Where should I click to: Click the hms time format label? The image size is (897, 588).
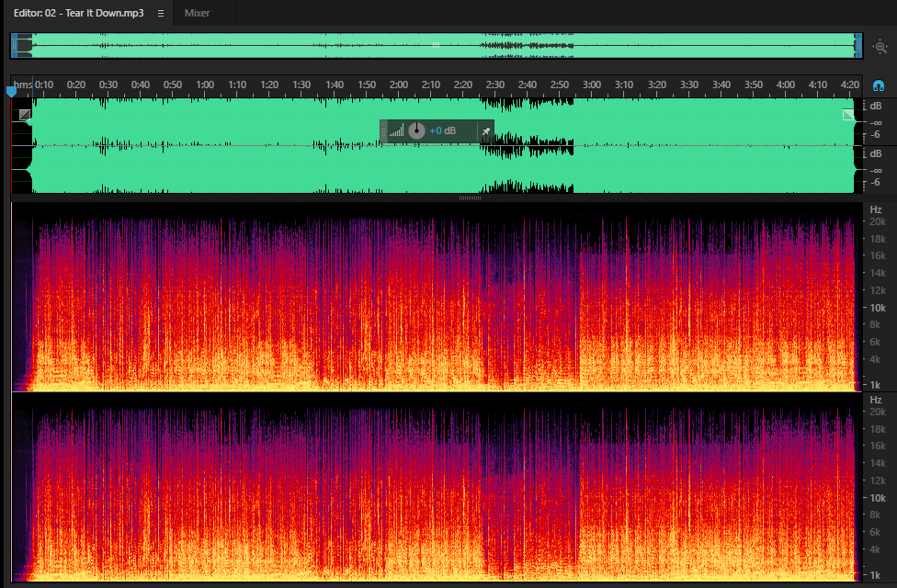23,85
